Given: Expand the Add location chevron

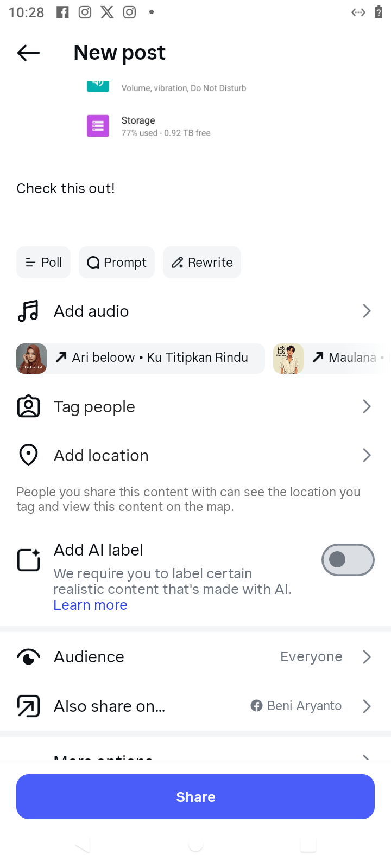Looking at the screenshot, I should [367, 455].
